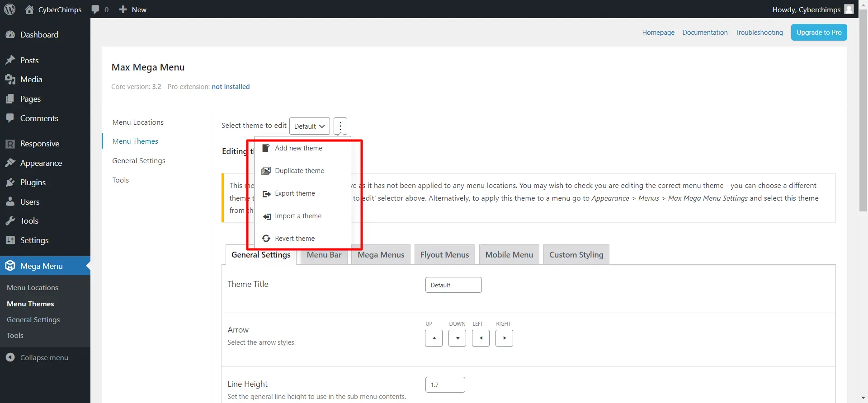868x403 pixels.
Task: Click the Pages icon in sidebar
Action: coord(10,99)
